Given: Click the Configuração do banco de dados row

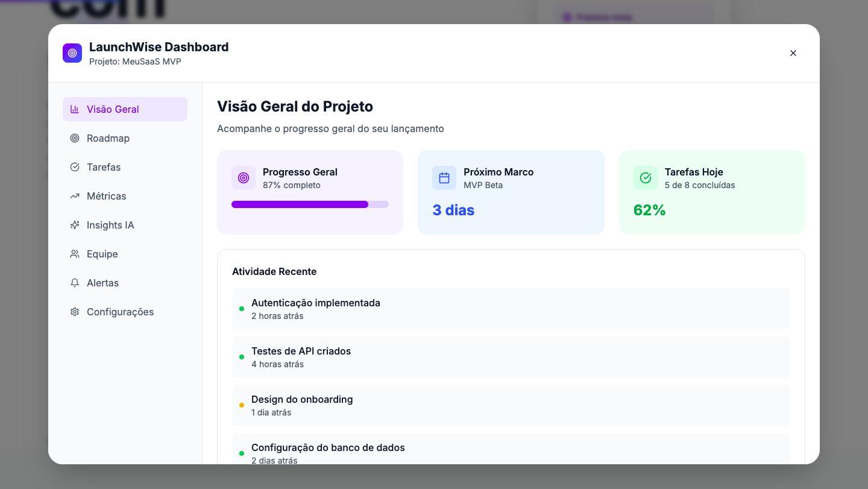Looking at the screenshot, I should click(x=511, y=449).
